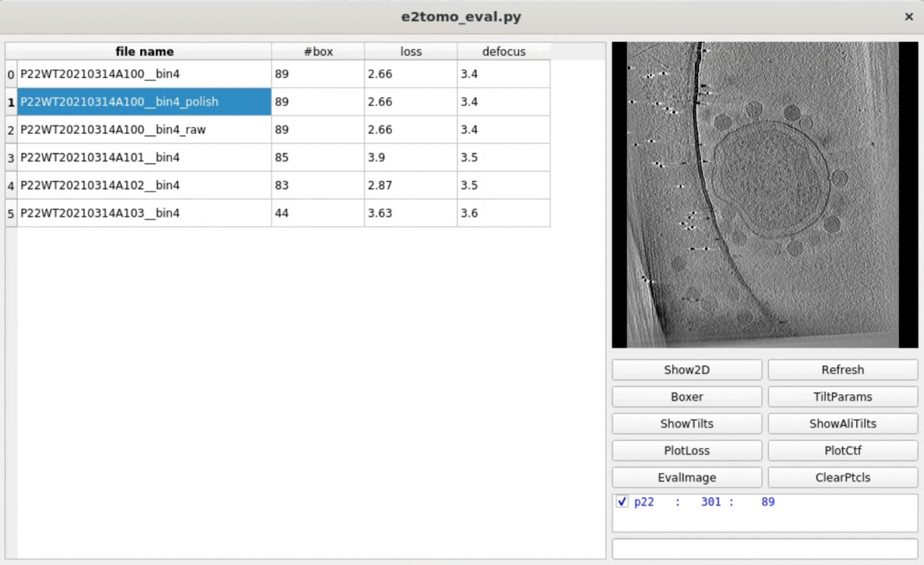Click PlotLoss button
The image size is (924, 565).
coord(687,451)
